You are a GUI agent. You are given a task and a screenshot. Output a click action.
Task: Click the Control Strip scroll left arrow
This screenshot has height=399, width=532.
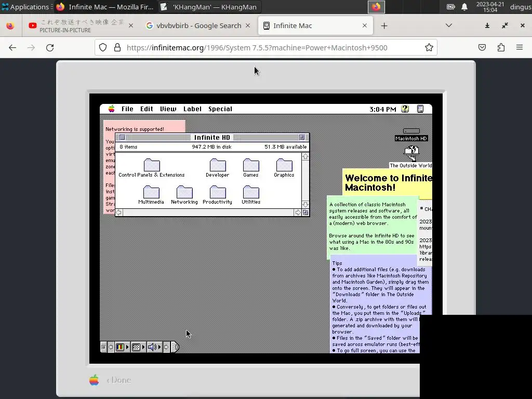pos(111,347)
